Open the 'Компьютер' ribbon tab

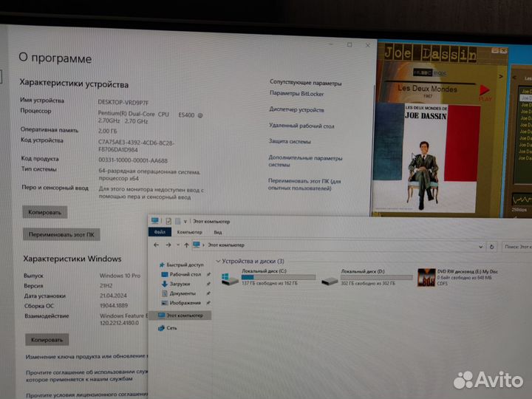pyautogui.click(x=189, y=232)
